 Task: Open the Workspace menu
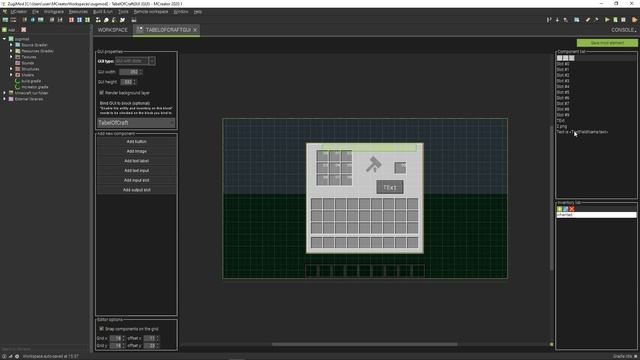click(x=53, y=12)
